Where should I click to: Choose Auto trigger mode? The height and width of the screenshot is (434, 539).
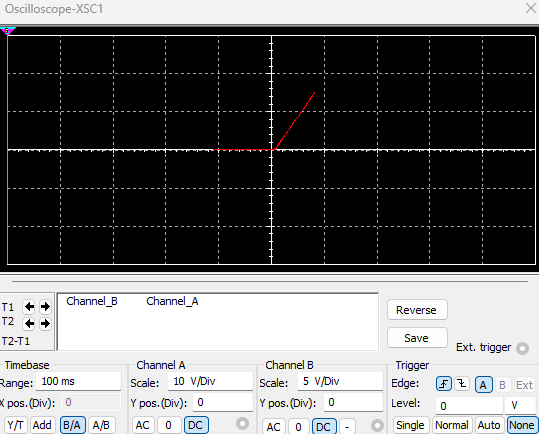489,425
